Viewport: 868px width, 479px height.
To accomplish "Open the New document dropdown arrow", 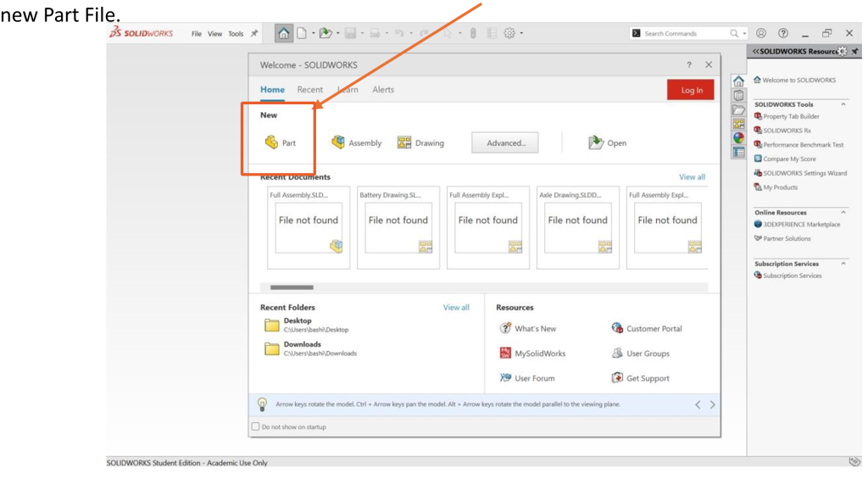I will [x=314, y=33].
